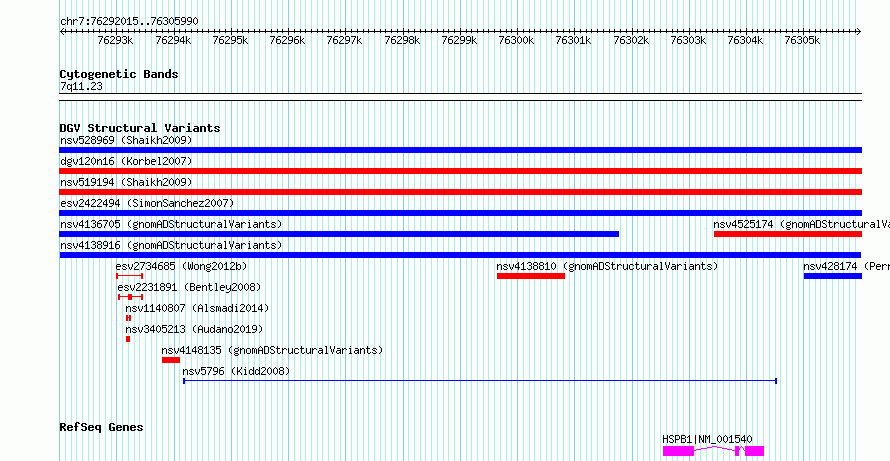Open the HSPB1|NM_001540 gene label
The width and height of the screenshot is (890, 461).
pyautogui.click(x=707, y=439)
